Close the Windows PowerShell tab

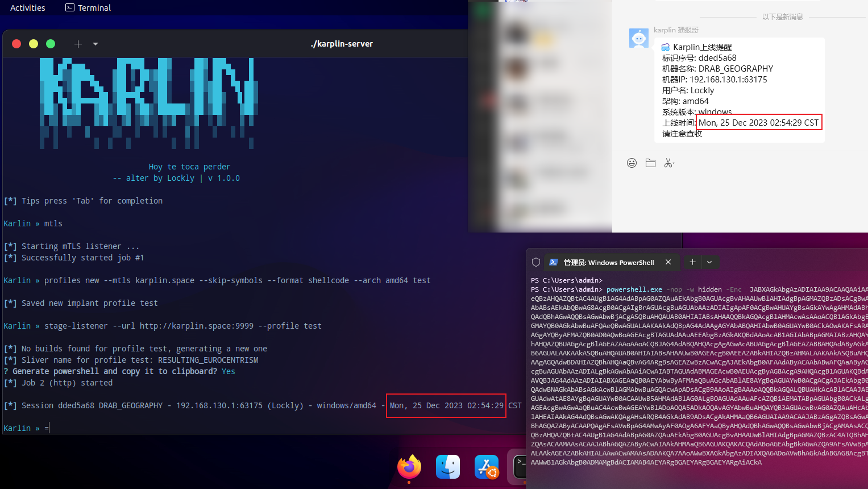668,262
